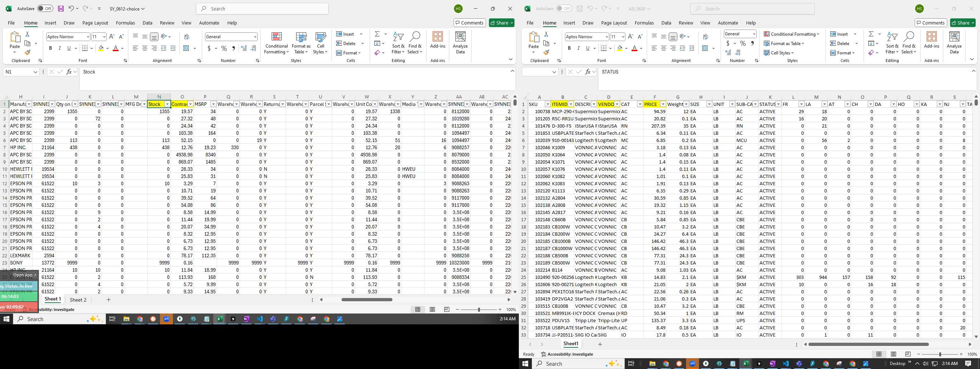Toggle AutoSave switch in SY_0612-choice window
The height and width of the screenshot is (369, 980).
(x=45, y=8)
